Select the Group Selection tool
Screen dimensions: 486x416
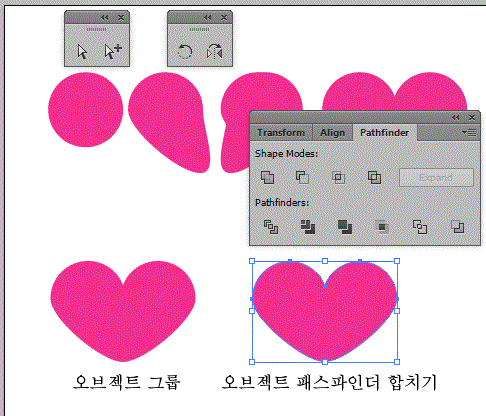click(x=113, y=52)
